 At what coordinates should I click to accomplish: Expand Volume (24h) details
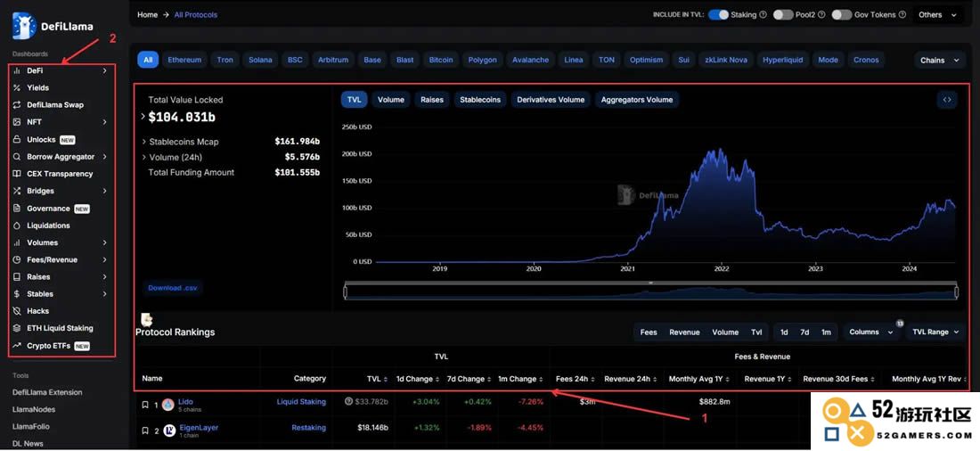(x=143, y=158)
